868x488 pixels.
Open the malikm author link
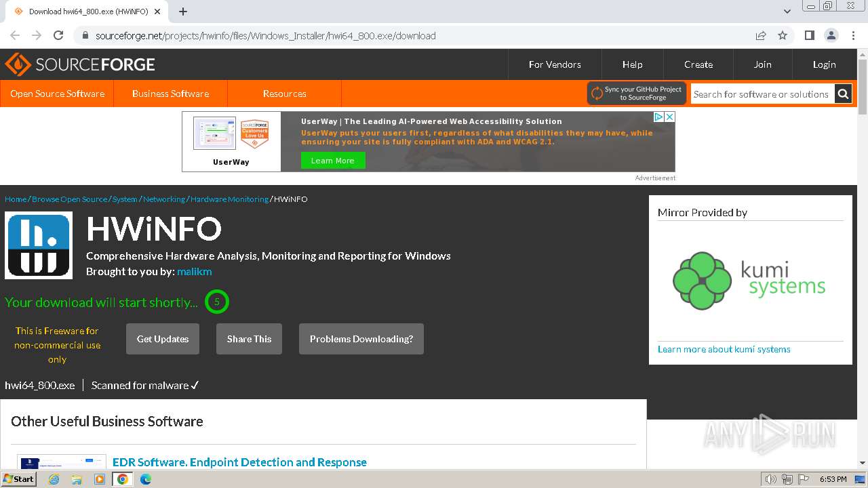(194, 271)
